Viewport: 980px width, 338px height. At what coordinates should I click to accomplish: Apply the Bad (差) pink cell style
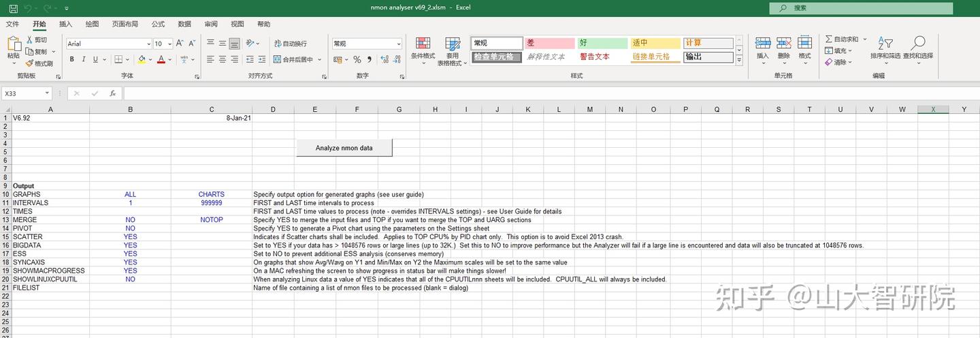[x=550, y=43]
